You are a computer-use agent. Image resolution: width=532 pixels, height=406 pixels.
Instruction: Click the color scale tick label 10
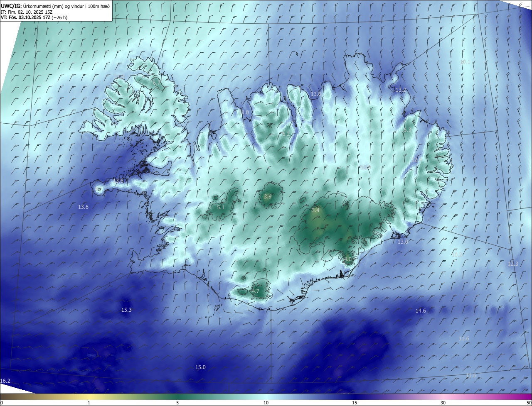(x=266, y=403)
